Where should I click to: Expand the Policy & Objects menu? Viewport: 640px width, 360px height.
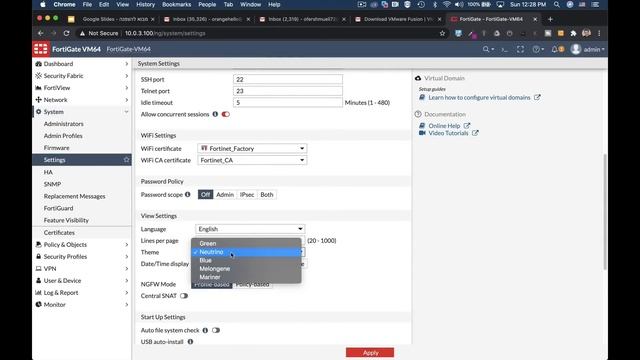(82, 244)
